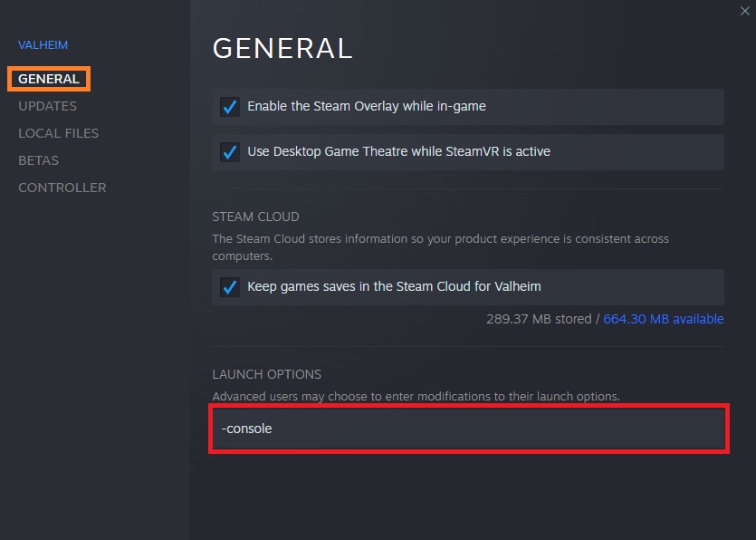Disable the Steam Cloud saves checkbox
Screen dimensions: 756x540
coord(230,287)
